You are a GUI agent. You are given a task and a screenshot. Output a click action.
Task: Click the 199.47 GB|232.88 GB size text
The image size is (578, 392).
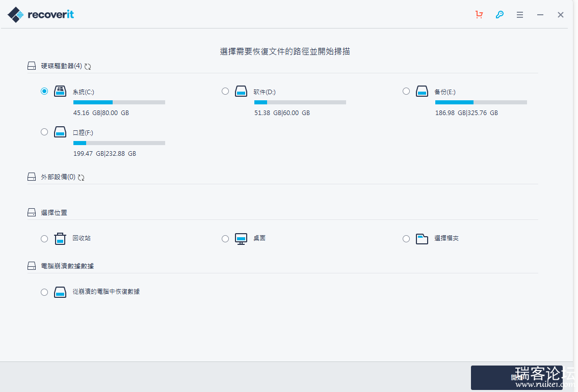coord(104,154)
